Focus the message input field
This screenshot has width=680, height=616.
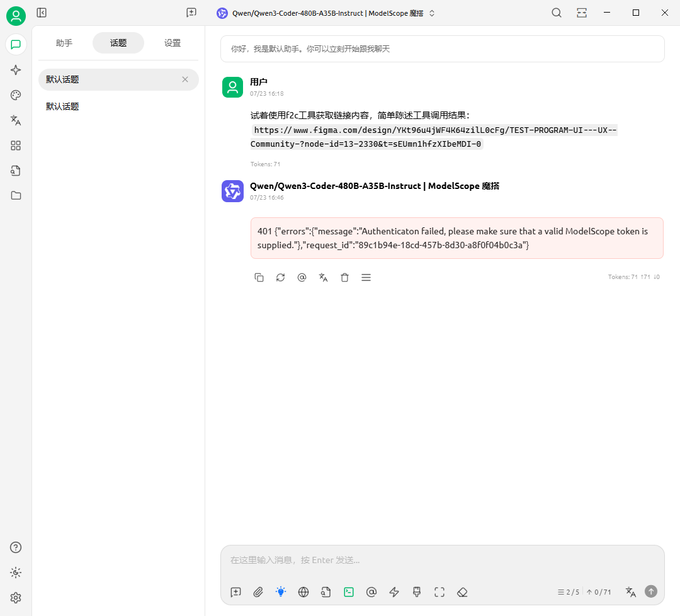click(443, 561)
